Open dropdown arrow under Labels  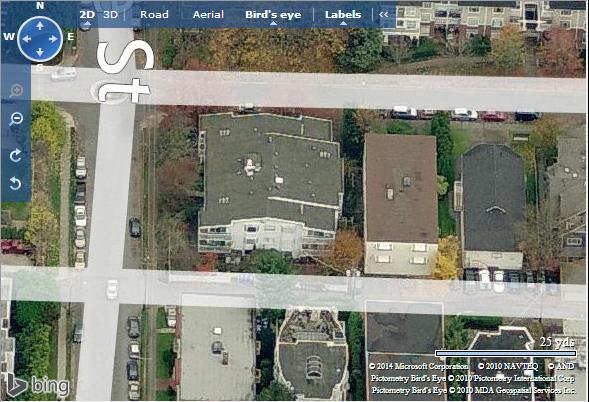[343, 23]
